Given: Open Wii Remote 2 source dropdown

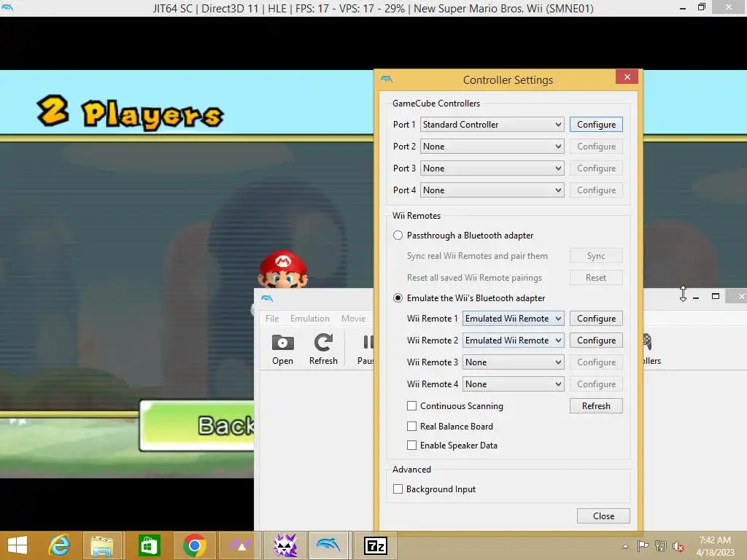Looking at the screenshot, I should point(513,341).
